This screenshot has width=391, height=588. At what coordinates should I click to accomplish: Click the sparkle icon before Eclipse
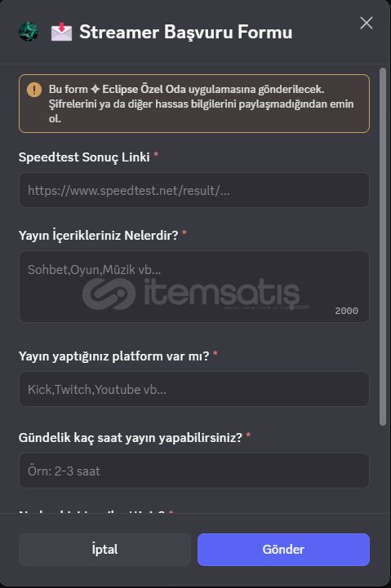(96, 89)
